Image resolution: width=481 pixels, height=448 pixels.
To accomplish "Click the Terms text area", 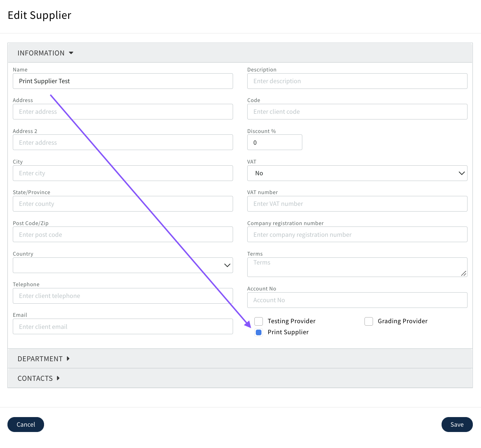I will tap(355, 267).
